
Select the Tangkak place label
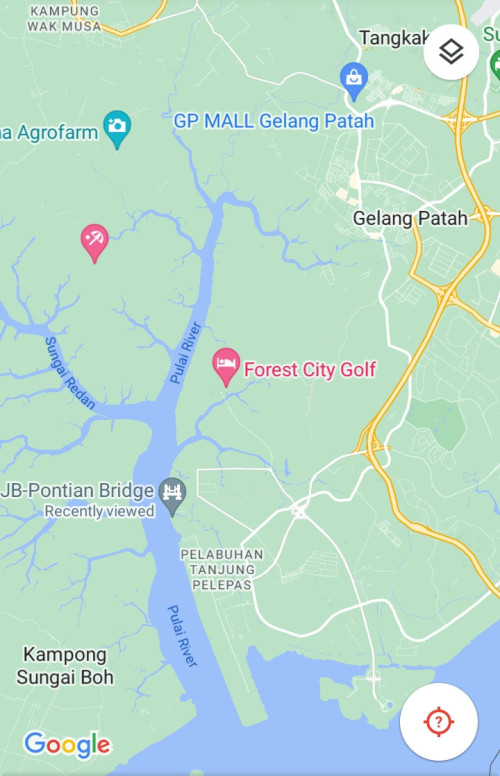click(x=394, y=38)
